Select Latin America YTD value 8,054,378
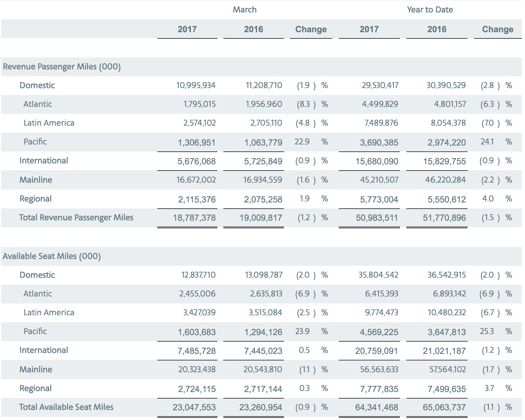 click(x=448, y=123)
